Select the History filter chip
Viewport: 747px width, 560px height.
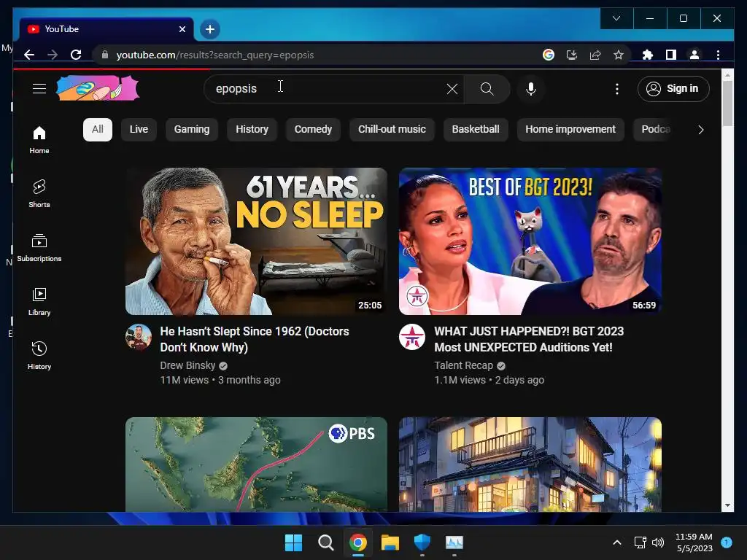coord(252,130)
